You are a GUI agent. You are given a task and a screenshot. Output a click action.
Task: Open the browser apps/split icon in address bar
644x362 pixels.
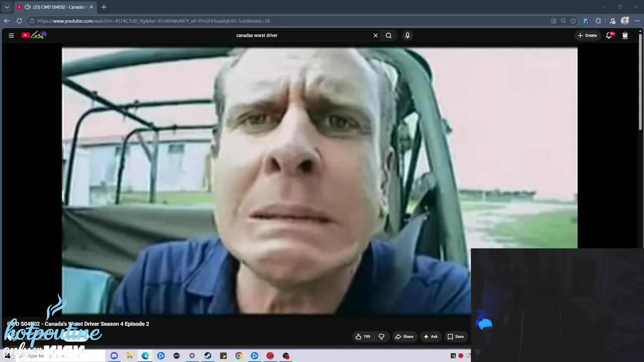pyautogui.click(x=554, y=21)
